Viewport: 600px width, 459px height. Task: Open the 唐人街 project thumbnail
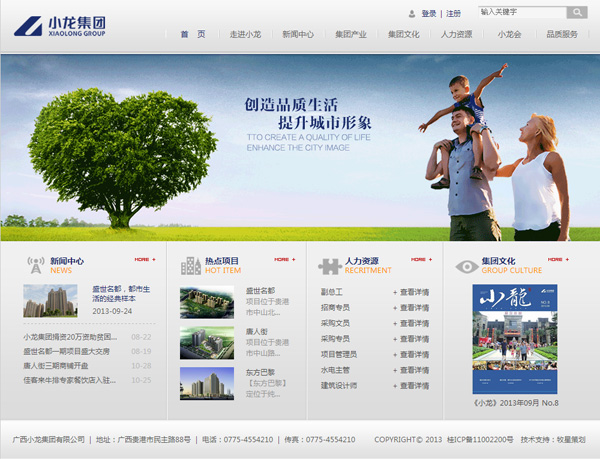(207, 343)
